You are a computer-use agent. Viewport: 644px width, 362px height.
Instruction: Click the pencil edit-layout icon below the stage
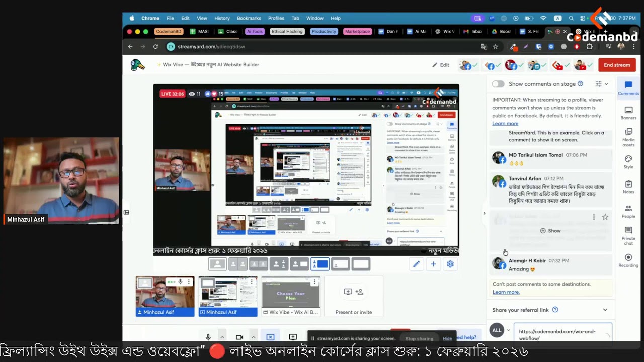pos(416,264)
